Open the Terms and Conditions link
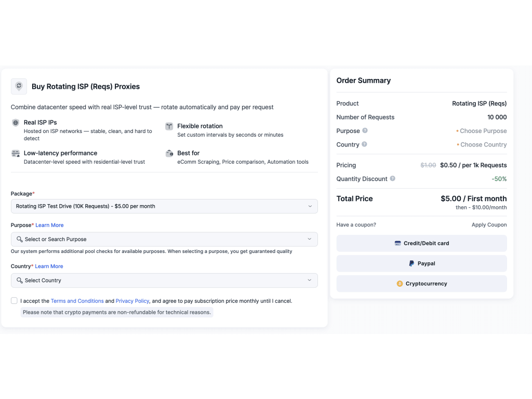The image size is (532, 399). [x=77, y=301]
